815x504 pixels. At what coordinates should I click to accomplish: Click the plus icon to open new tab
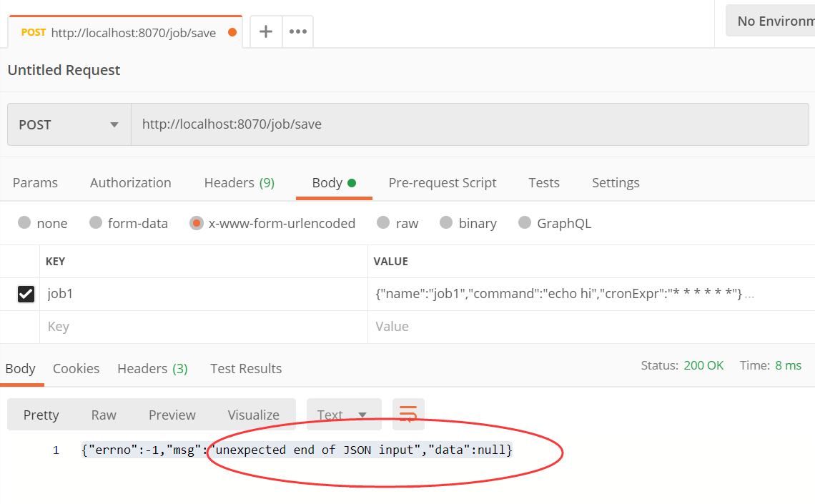[266, 31]
